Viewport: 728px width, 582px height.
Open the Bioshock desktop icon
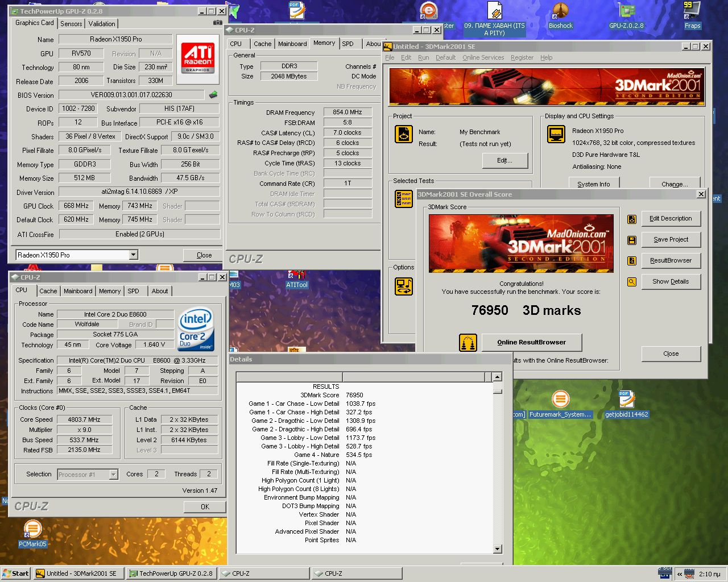560,15
